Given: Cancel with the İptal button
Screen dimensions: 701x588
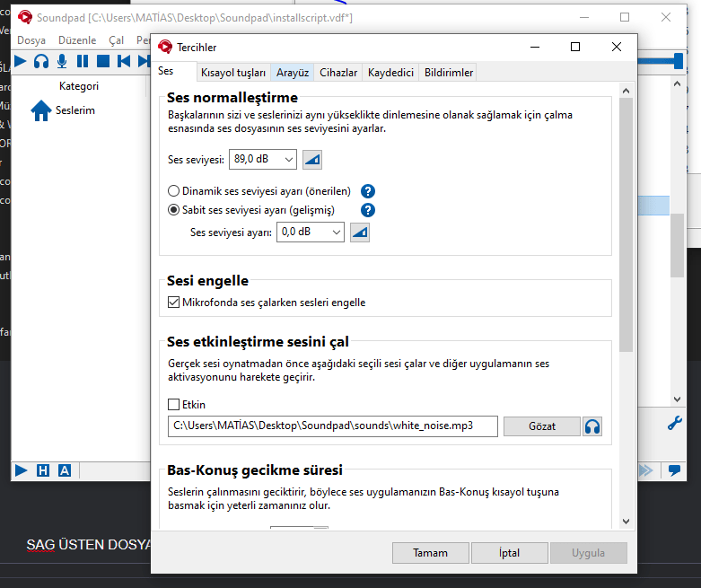Looking at the screenshot, I should [509, 553].
